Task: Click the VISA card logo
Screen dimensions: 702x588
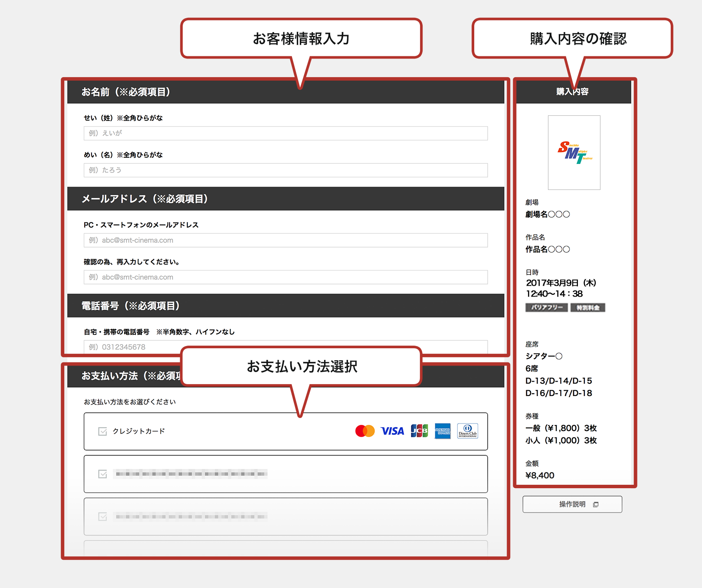Action: [392, 431]
